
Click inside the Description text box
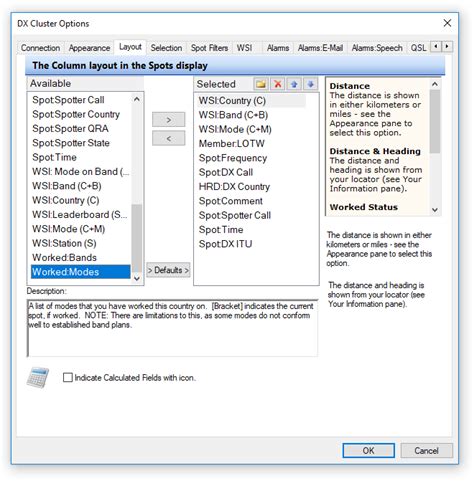172,328
